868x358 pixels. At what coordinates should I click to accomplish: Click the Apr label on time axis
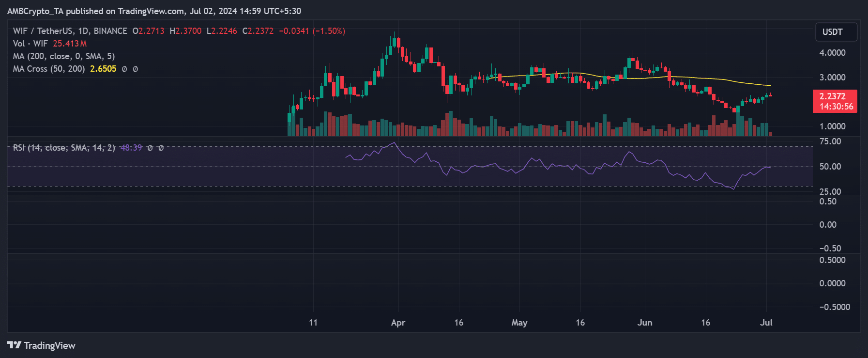pos(398,323)
